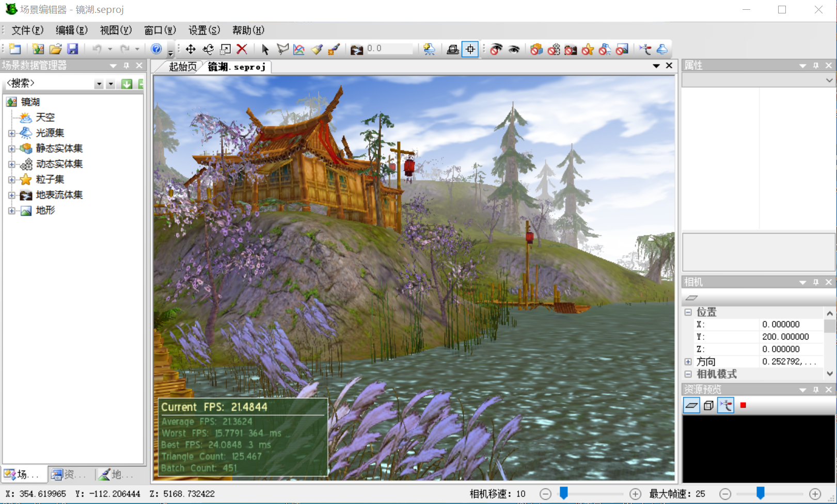Image resolution: width=837 pixels, height=504 pixels.
Task: Expand the 粒子集 tree node
Action: click(11, 180)
